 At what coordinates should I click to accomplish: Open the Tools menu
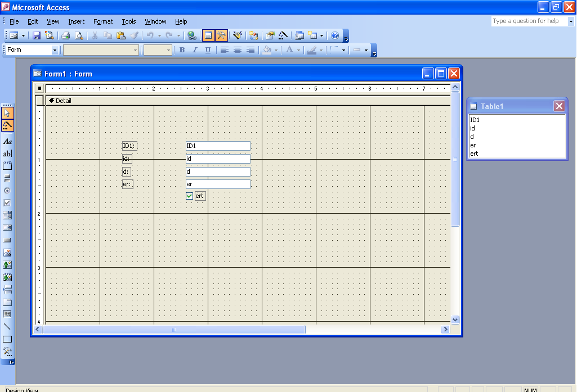click(x=129, y=21)
